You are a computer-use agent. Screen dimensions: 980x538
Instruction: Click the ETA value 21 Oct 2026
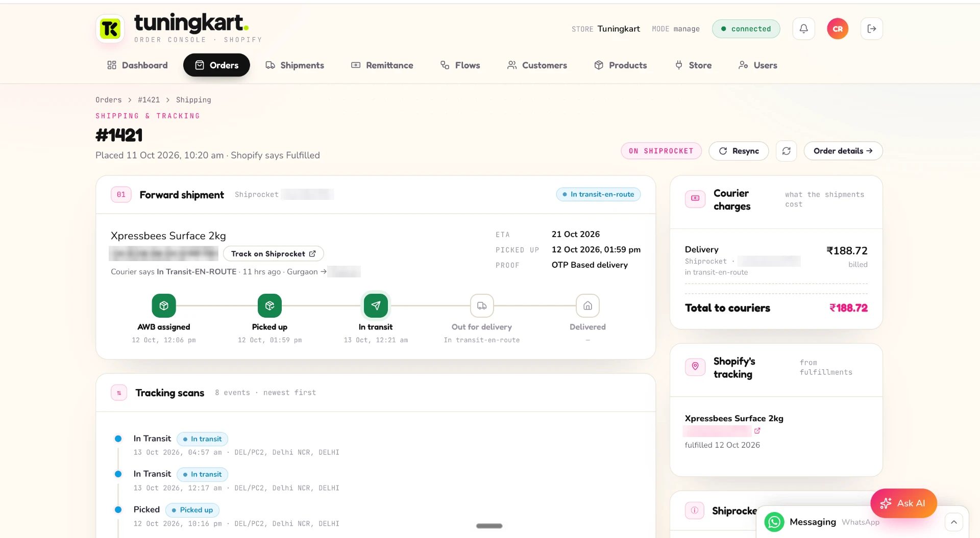tap(575, 234)
